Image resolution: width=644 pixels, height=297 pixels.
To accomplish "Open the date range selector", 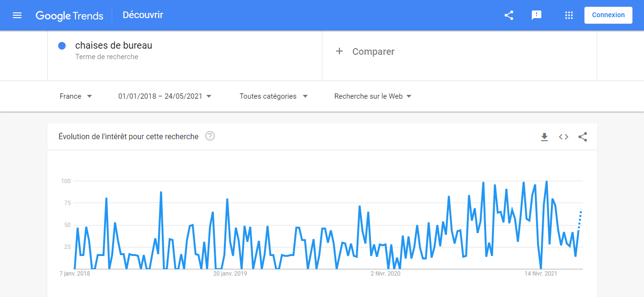I will pyautogui.click(x=164, y=96).
